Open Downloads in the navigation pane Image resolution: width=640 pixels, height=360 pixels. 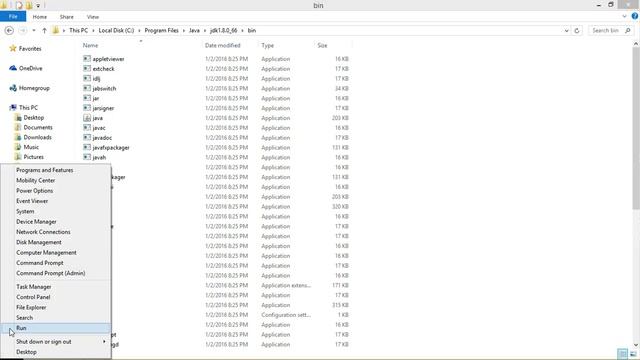click(37, 137)
